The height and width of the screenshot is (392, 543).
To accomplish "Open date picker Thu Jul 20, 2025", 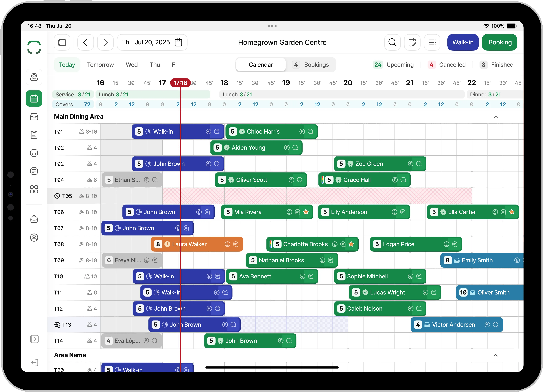I will 152,42.
